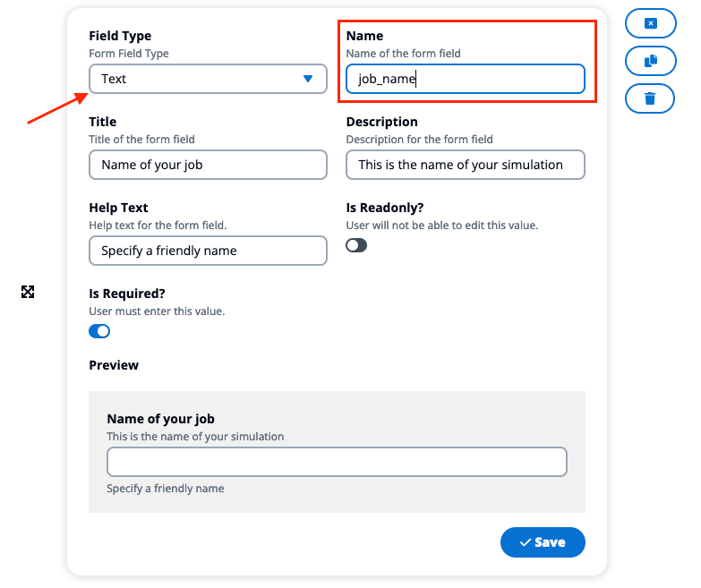Click the trash delete icon button
This screenshot has height=588, width=701.
coord(650,98)
